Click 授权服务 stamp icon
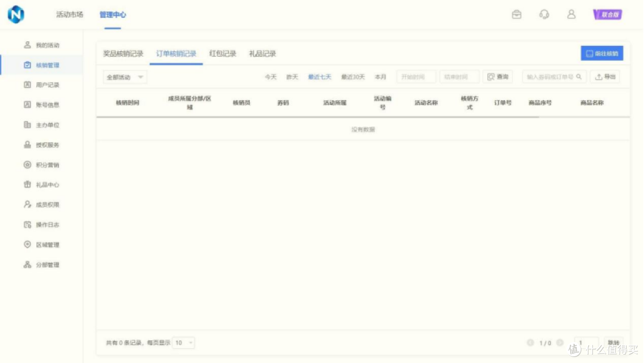The height and width of the screenshot is (363, 644). coord(27,144)
